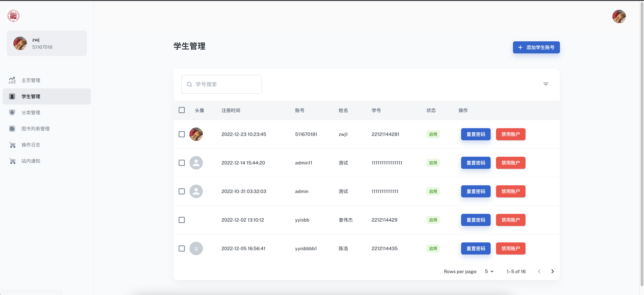Reset password for account yyisbb

(x=476, y=220)
